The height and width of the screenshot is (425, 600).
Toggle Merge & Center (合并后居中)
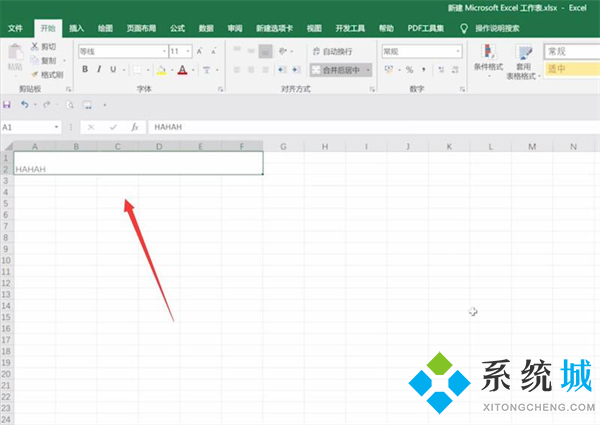coord(336,70)
